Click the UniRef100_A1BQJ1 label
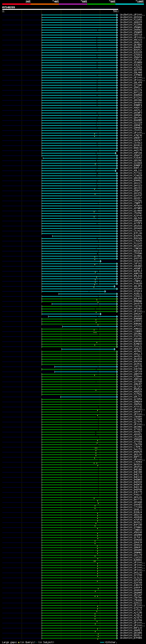Image resolution: width=146 pixels, height=644 pixels. (x=131, y=294)
